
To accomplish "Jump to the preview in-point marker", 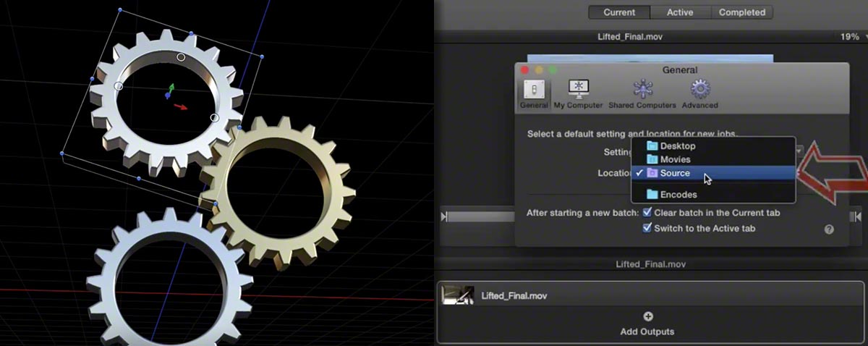I will [444, 216].
